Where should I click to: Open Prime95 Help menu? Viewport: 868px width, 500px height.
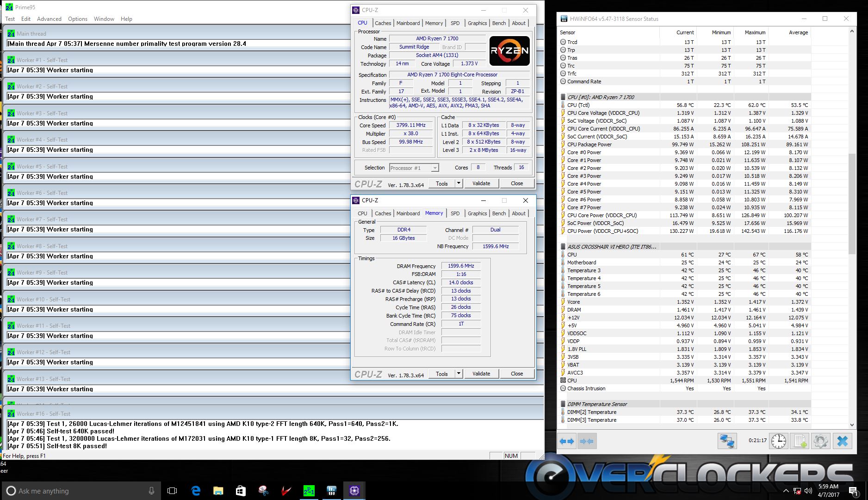[126, 19]
